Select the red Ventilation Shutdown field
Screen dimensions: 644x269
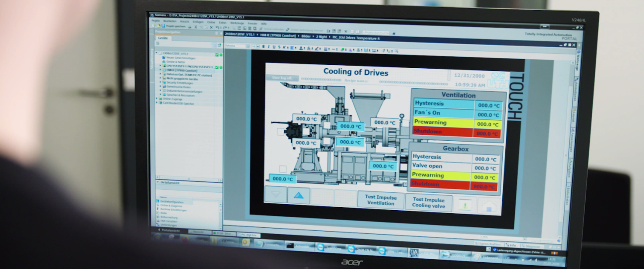point(443,132)
